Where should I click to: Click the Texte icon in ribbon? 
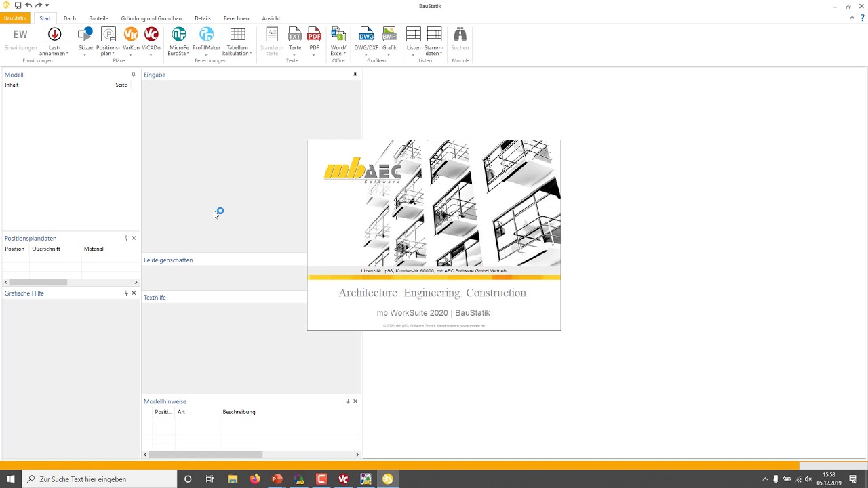click(x=294, y=34)
